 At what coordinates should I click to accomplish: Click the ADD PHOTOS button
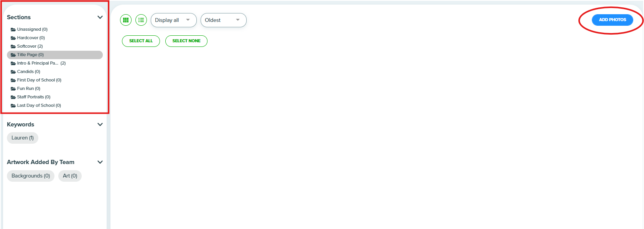point(613,20)
